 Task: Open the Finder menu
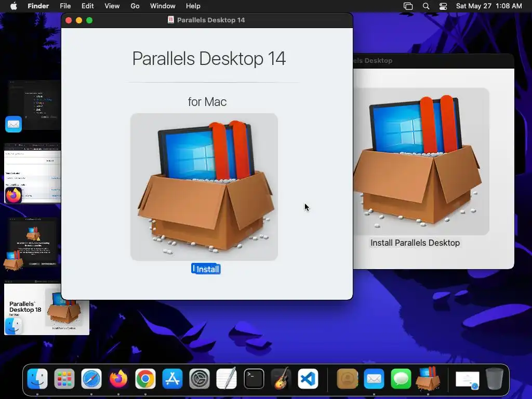click(x=38, y=6)
